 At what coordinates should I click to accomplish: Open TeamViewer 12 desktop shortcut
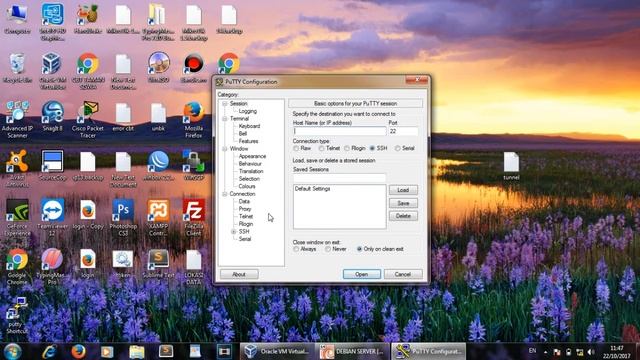52,218
